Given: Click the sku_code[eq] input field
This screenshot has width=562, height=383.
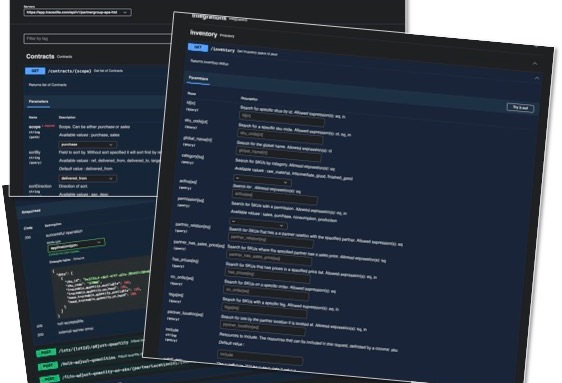Looking at the screenshot, I should click(280, 136).
